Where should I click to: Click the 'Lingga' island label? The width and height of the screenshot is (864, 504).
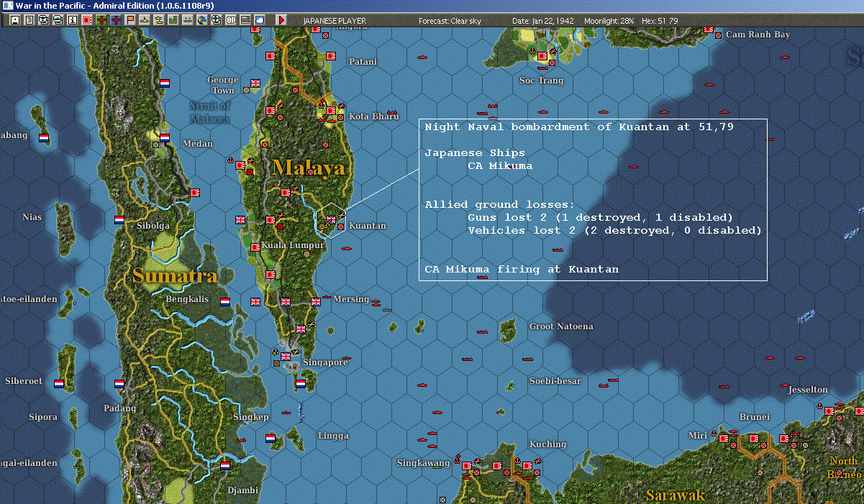333,436
